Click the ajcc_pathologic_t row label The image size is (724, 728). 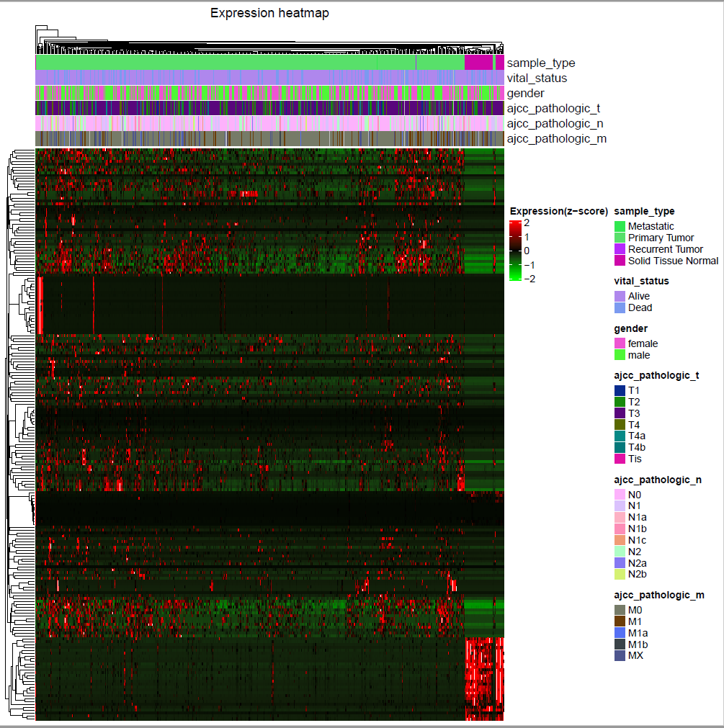click(x=553, y=109)
